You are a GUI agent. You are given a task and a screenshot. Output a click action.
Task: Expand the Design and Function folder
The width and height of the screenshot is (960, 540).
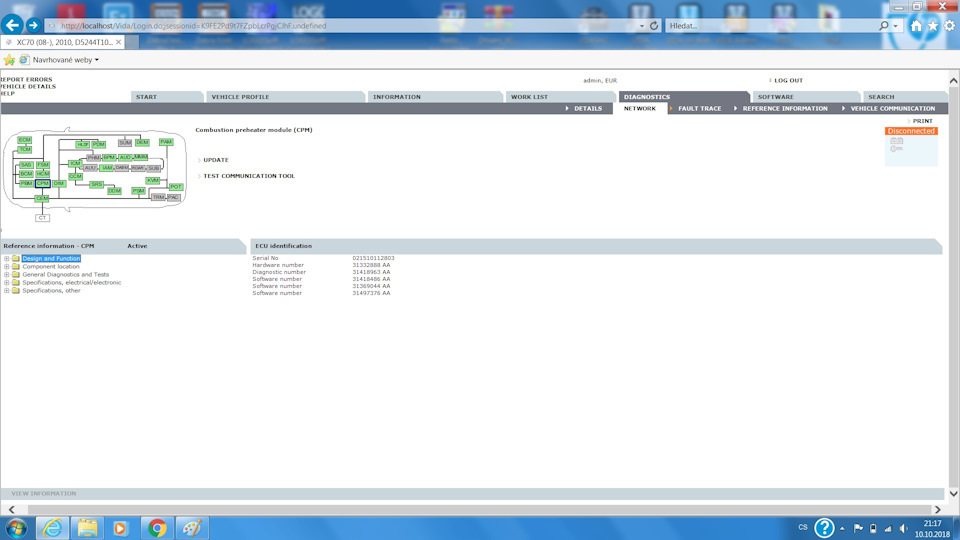coord(6,258)
